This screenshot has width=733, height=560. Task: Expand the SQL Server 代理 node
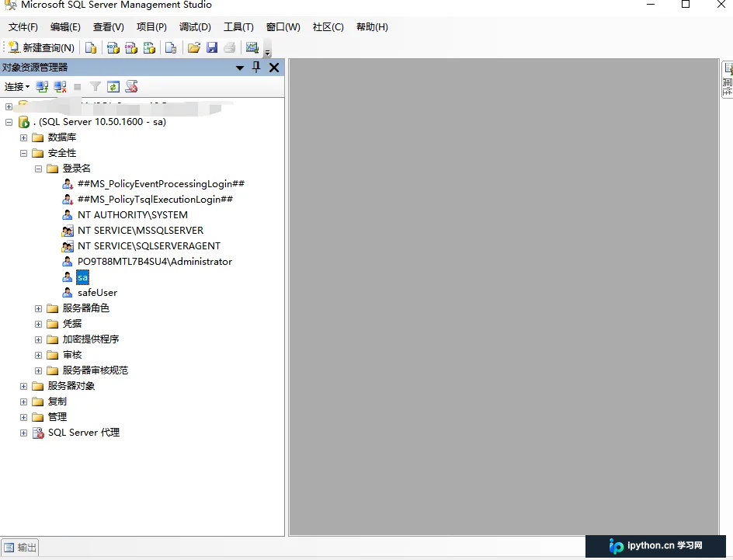pyautogui.click(x=24, y=433)
